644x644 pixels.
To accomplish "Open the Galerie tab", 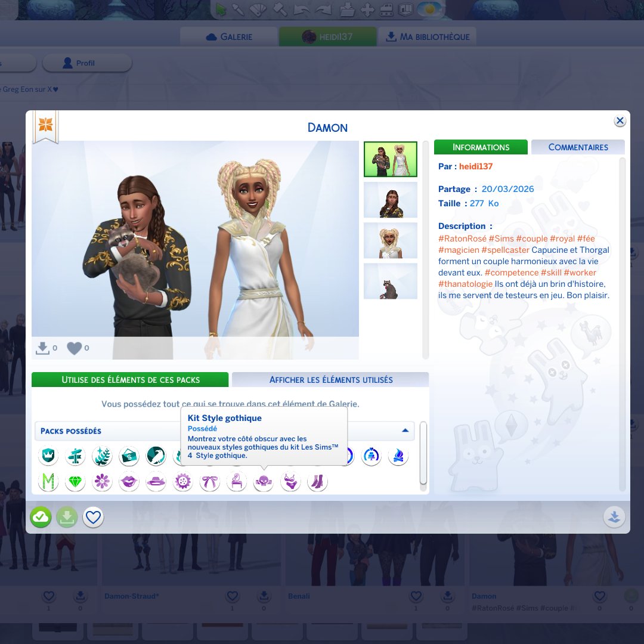I will click(229, 37).
